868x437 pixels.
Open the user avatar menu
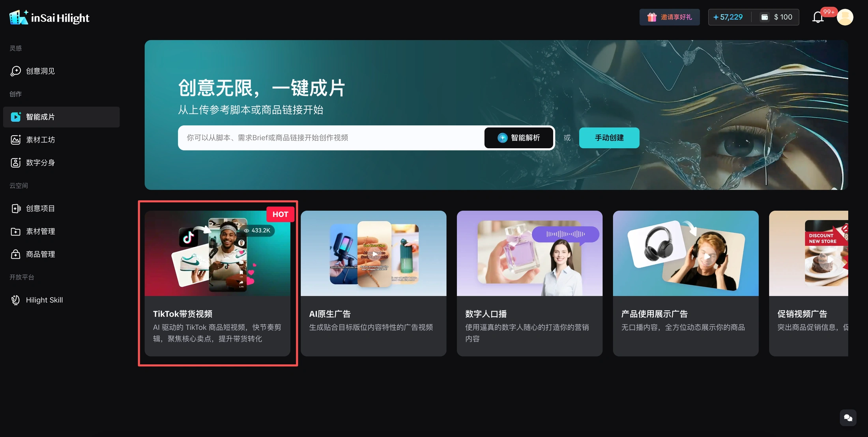[x=845, y=17]
